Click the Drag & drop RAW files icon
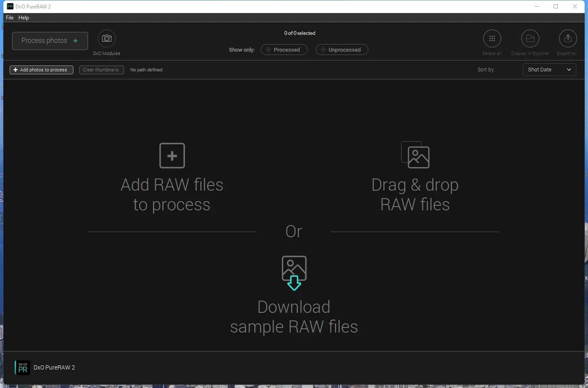 click(415, 155)
